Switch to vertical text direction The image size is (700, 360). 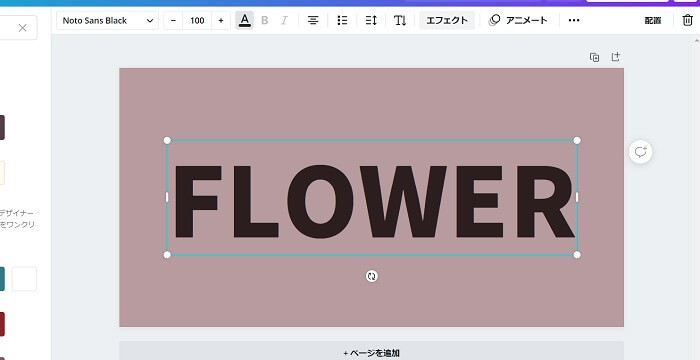(x=400, y=21)
